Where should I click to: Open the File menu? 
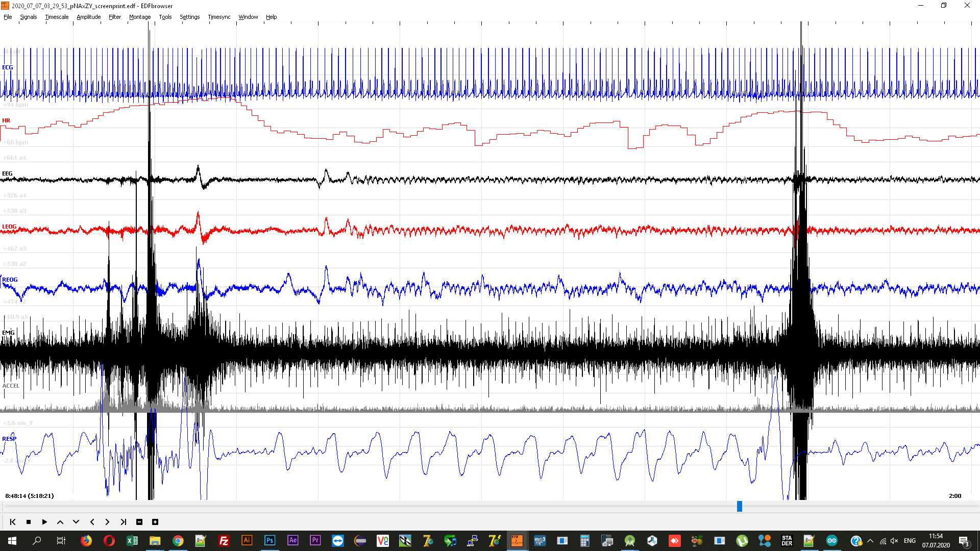tap(8, 17)
